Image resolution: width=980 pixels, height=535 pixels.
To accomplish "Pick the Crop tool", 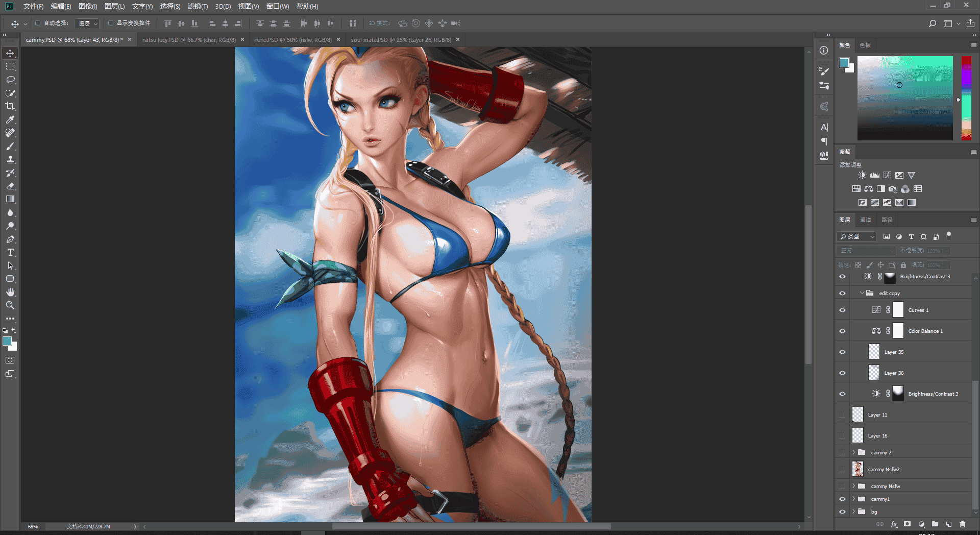I will pos(10,106).
